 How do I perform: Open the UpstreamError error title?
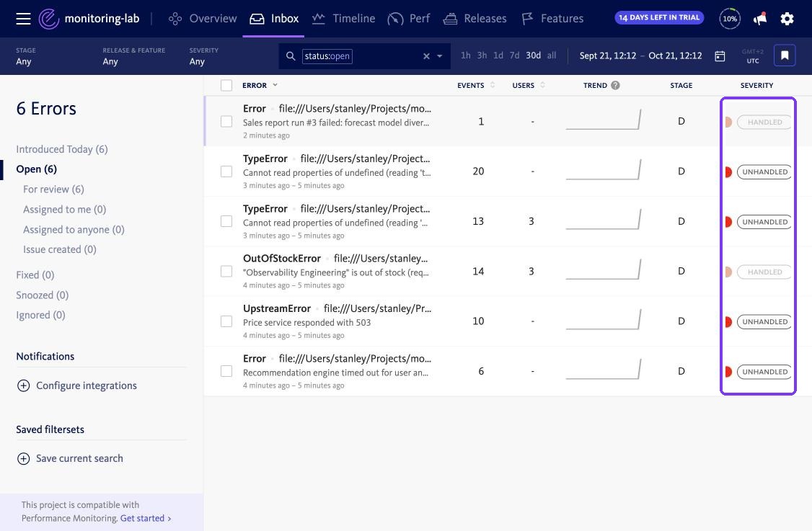coord(276,308)
